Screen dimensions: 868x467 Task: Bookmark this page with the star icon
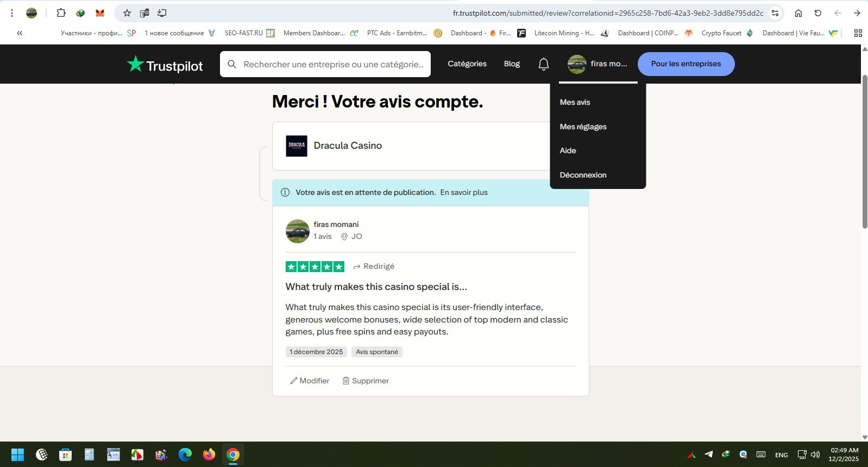coord(127,13)
